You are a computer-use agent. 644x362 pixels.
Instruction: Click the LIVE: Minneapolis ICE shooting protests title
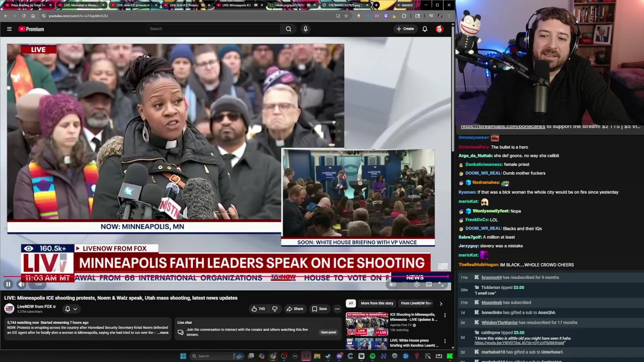pos(121,298)
